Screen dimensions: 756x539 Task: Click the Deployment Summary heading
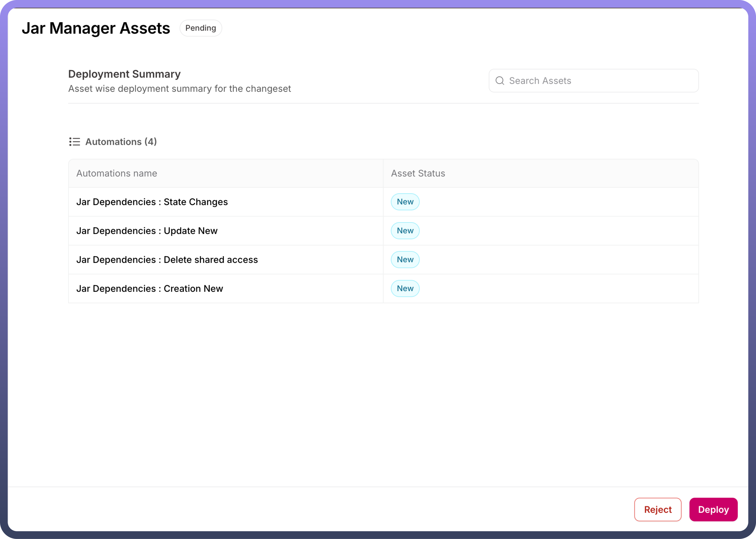pos(124,74)
